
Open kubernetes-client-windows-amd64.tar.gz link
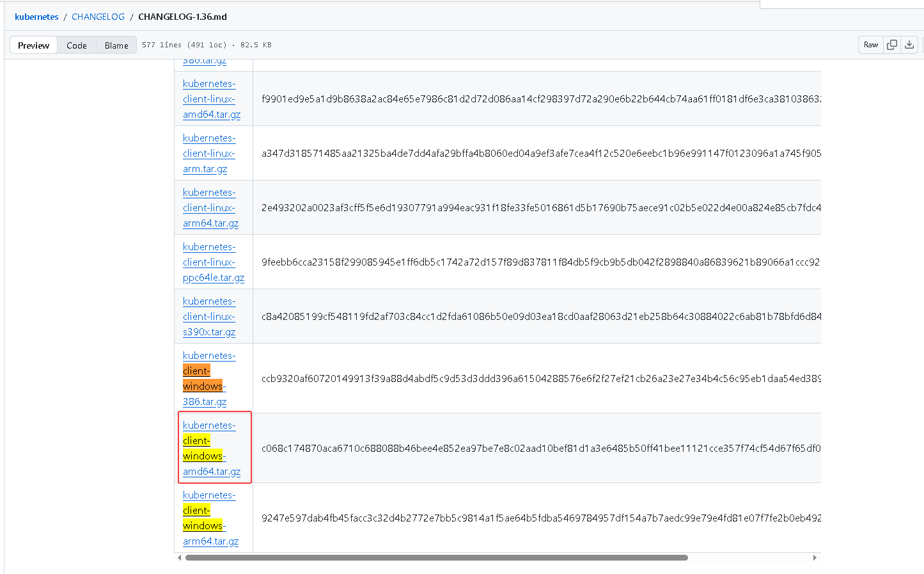pyautogui.click(x=212, y=449)
